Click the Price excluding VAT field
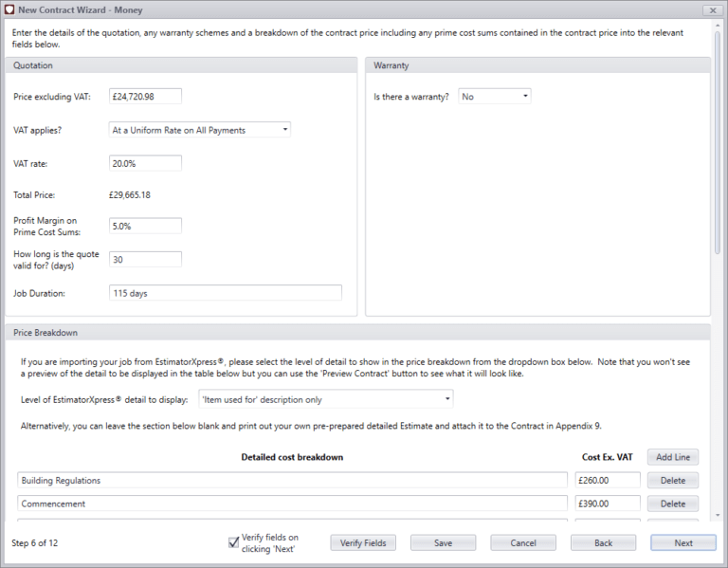 click(145, 97)
